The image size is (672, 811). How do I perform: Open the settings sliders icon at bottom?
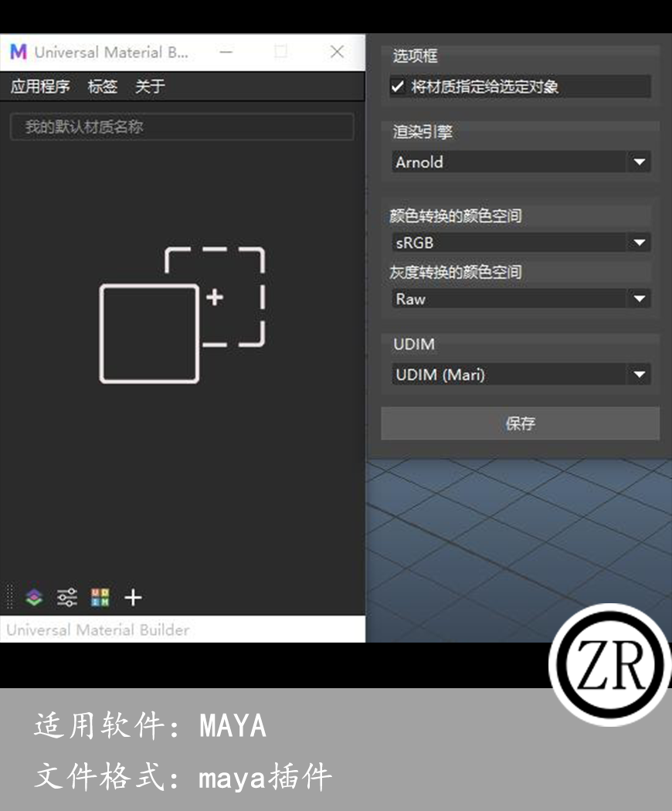pos(67,597)
